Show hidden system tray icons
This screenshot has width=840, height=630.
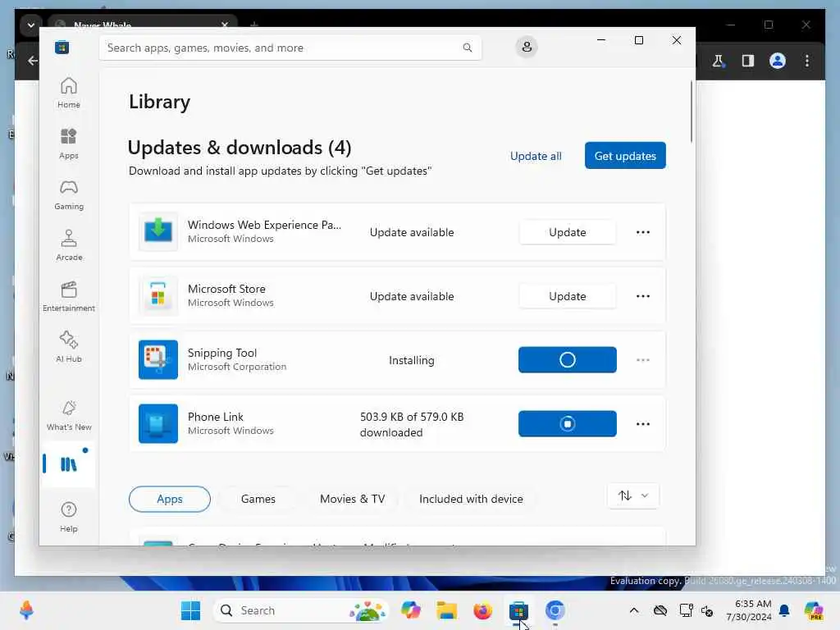pyautogui.click(x=634, y=610)
